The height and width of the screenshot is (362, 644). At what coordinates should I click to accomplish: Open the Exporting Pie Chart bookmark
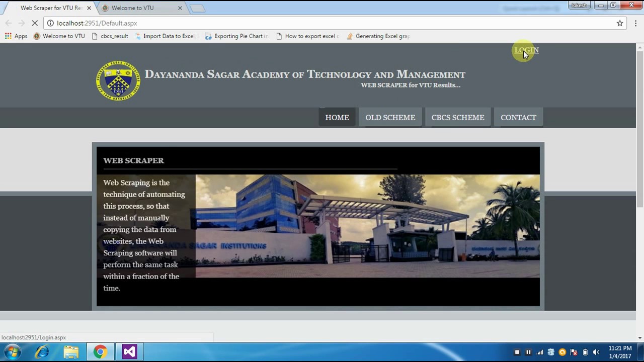[x=236, y=36]
